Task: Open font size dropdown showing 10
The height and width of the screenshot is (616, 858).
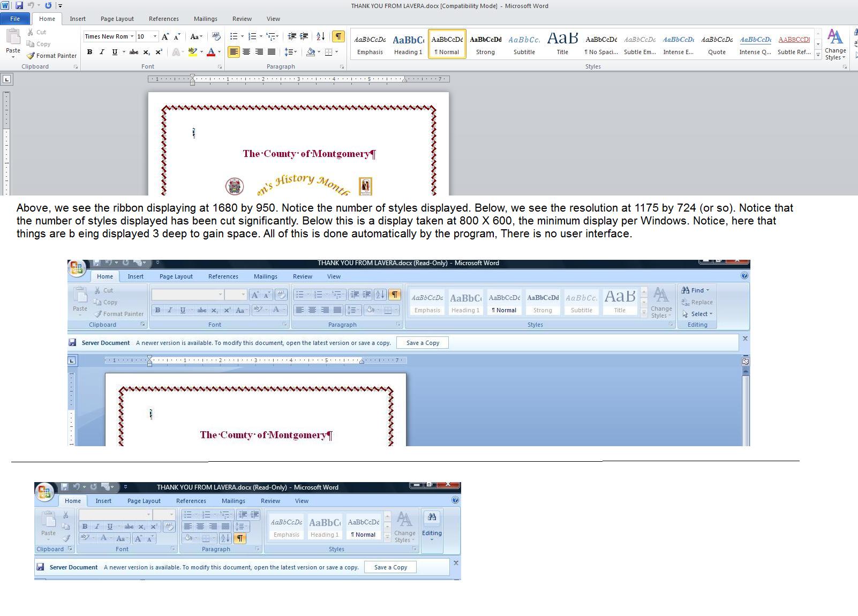Action: (155, 36)
